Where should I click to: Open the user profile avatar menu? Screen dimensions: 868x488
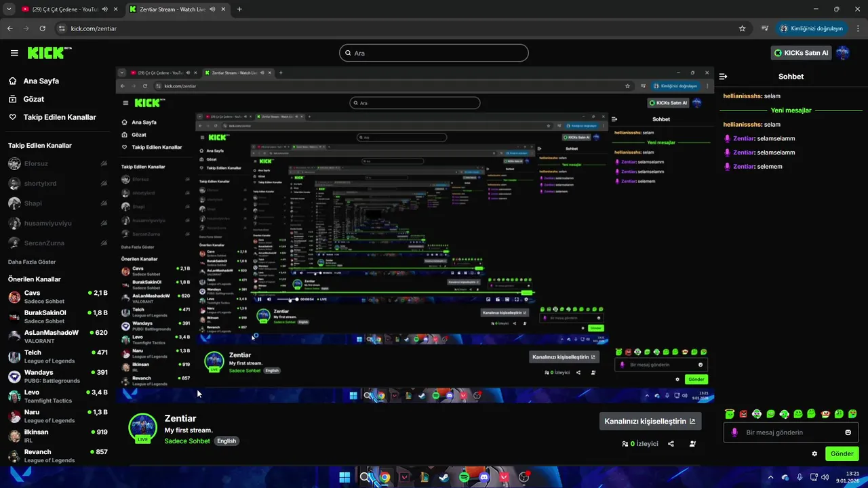842,53
